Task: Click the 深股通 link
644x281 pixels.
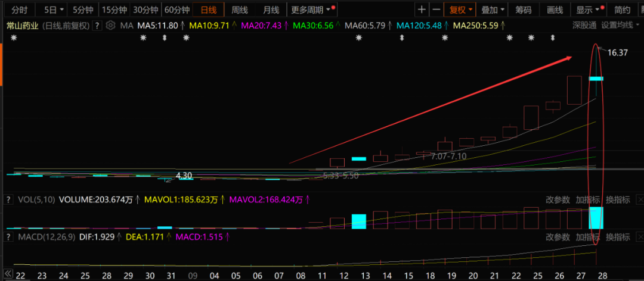Action: click(x=584, y=26)
